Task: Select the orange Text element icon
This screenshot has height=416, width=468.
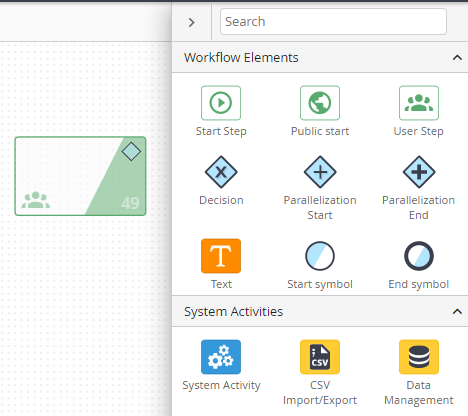Action: (221, 256)
